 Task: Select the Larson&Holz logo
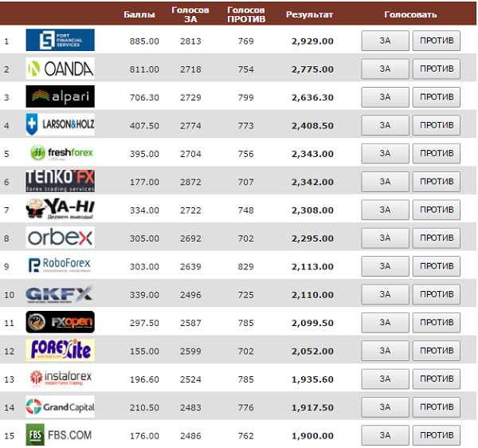click(x=60, y=124)
